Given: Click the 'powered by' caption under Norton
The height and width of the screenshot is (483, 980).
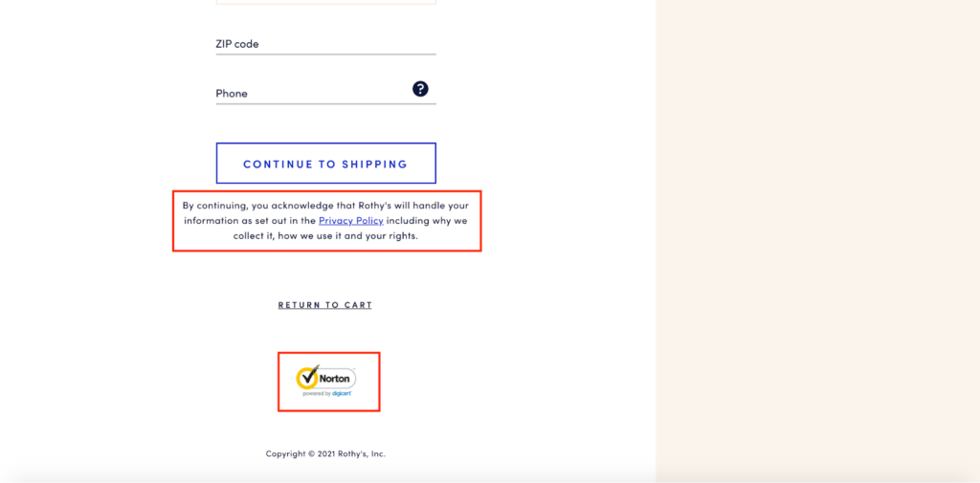Looking at the screenshot, I should 317,394.
